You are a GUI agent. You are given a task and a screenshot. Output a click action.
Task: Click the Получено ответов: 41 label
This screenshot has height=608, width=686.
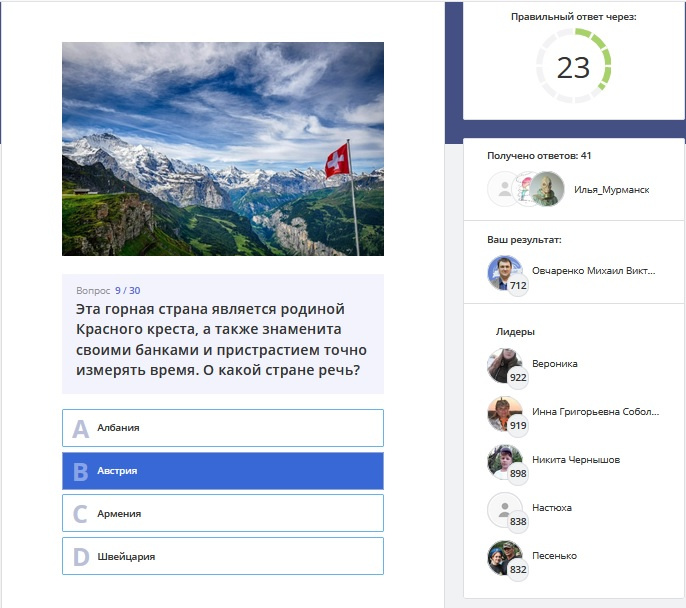(539, 156)
